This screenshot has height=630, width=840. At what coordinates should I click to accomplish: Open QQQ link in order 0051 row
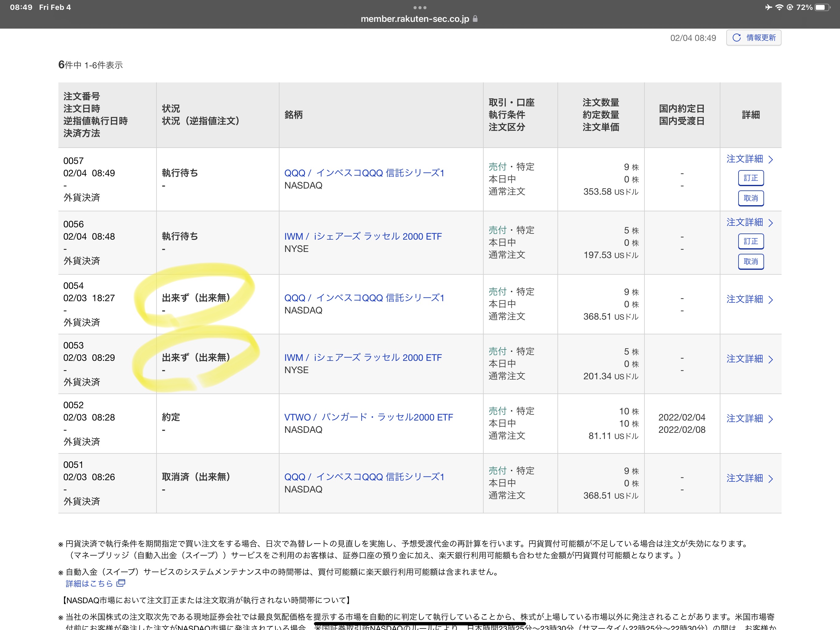tap(364, 477)
